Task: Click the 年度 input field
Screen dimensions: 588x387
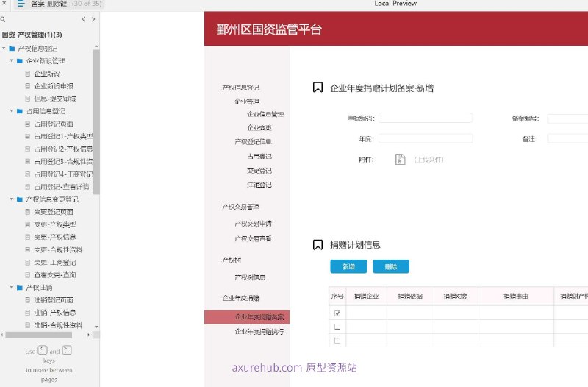Action: click(x=426, y=138)
